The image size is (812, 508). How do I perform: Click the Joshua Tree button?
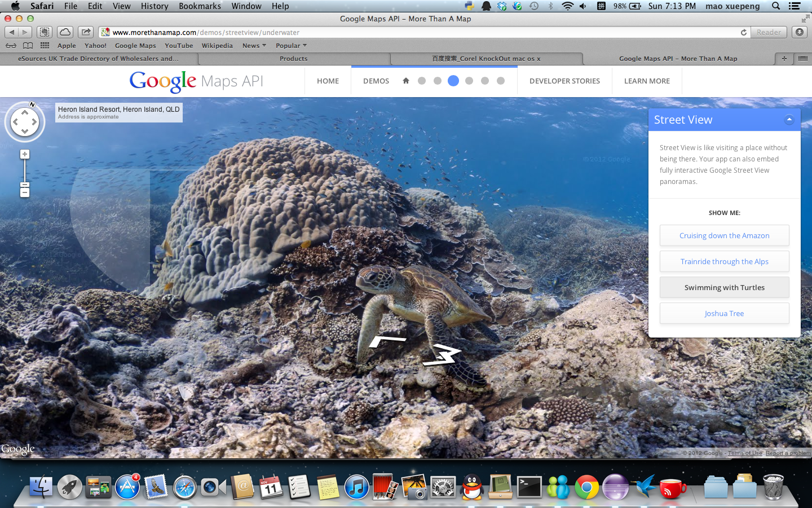click(724, 313)
